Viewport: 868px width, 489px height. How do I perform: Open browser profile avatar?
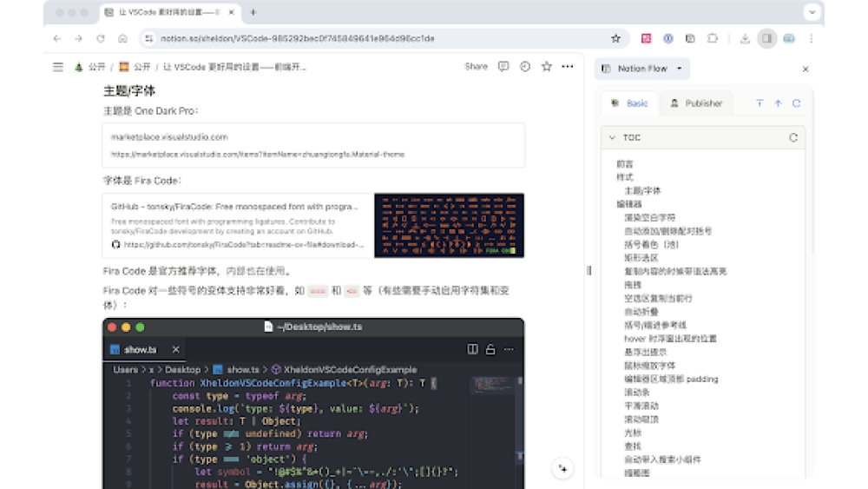click(789, 38)
